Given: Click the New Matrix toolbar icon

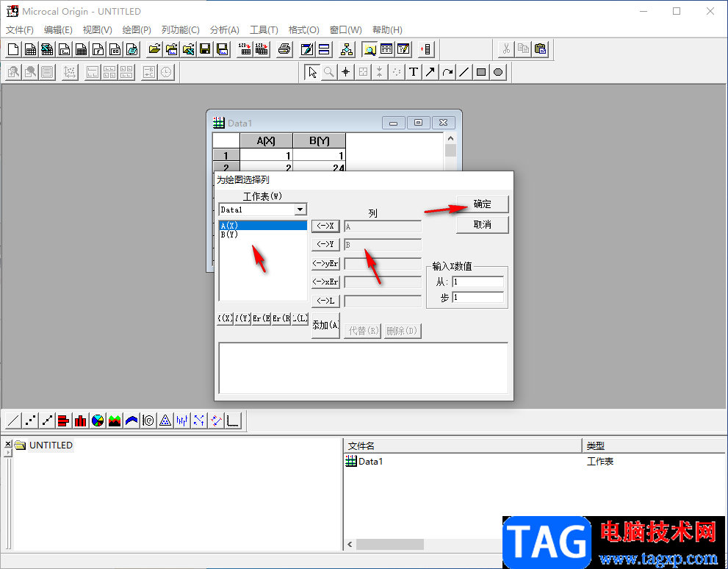Looking at the screenshot, I should pyautogui.click(x=81, y=49).
